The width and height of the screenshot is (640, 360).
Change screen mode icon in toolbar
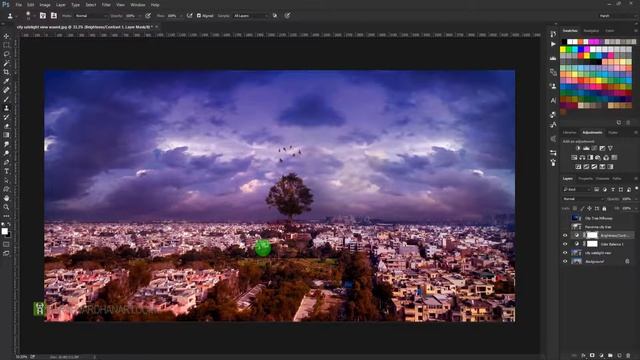6,253
